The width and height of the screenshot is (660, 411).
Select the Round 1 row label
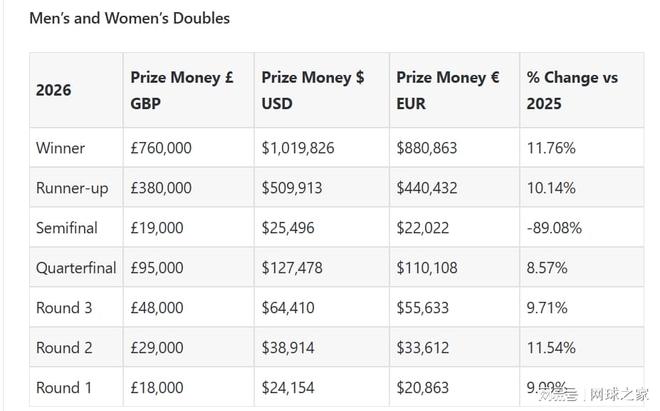click(64, 388)
